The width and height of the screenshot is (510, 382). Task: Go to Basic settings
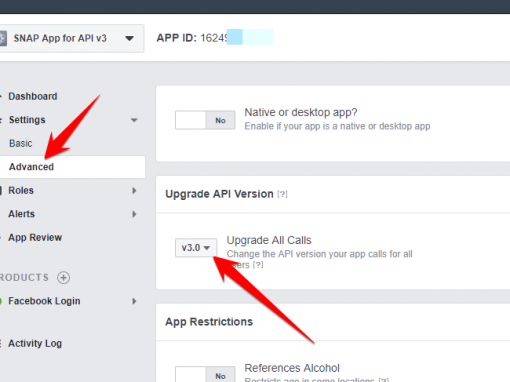(21, 143)
